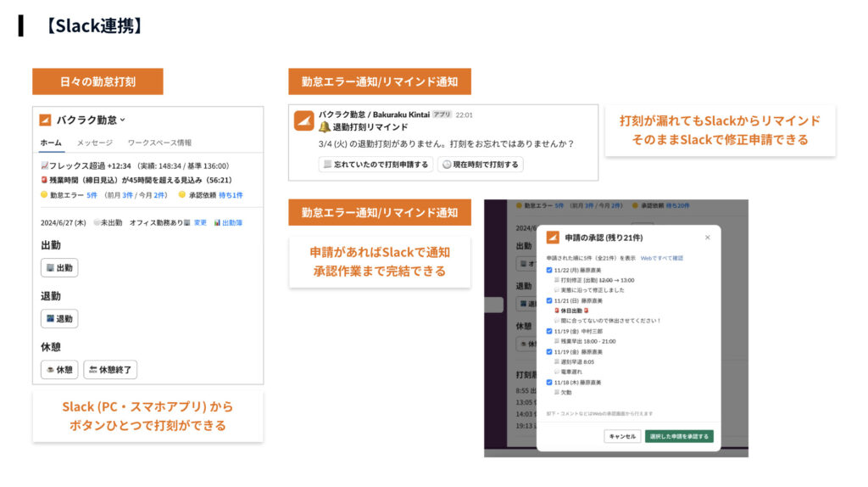Click the 22:01 message timestamp
The image size is (868, 487).
(464, 115)
